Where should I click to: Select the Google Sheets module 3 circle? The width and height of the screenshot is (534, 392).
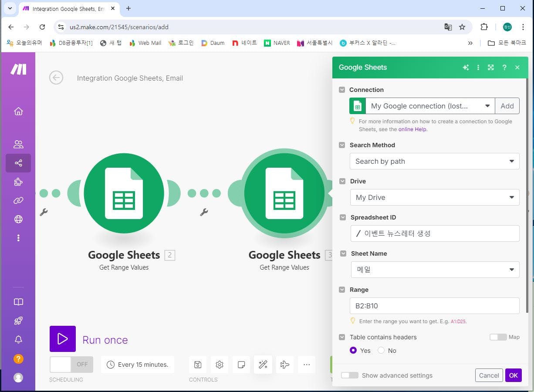[284, 193]
